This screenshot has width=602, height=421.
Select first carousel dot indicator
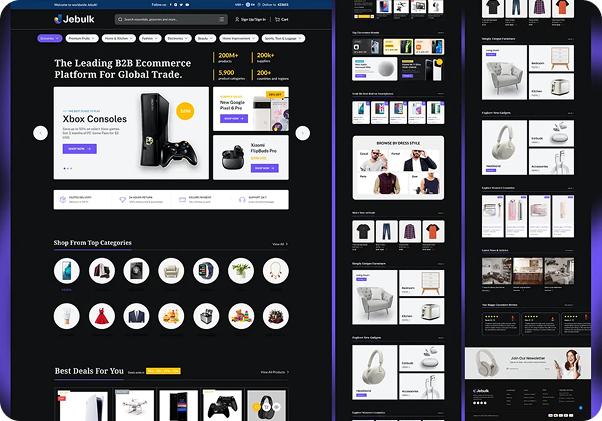coord(64,168)
